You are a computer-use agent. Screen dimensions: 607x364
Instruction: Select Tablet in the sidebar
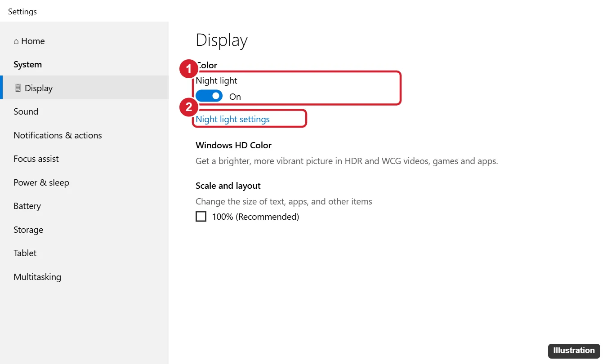tap(85, 253)
